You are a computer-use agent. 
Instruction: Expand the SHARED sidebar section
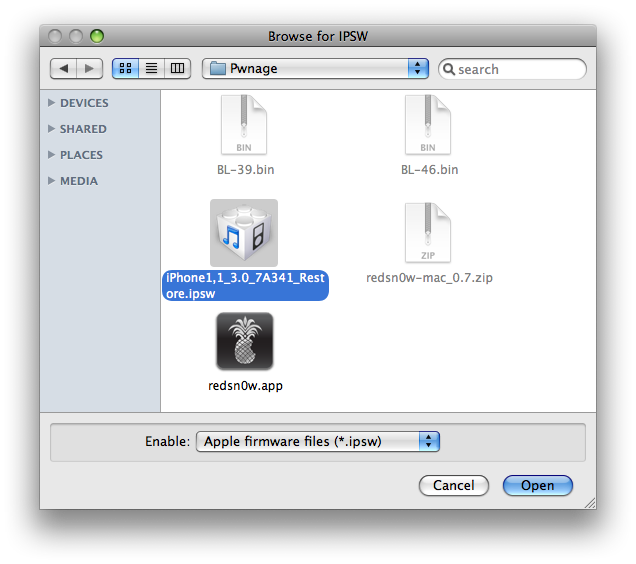coord(52,129)
